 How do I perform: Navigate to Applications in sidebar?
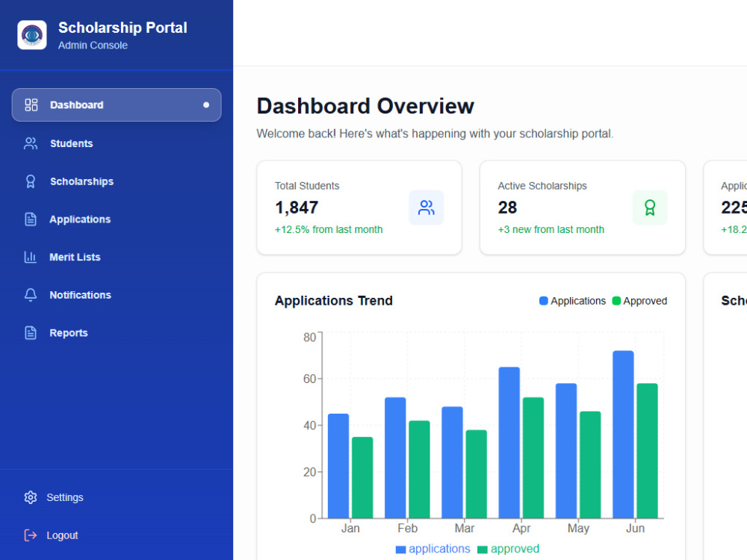(x=117, y=219)
